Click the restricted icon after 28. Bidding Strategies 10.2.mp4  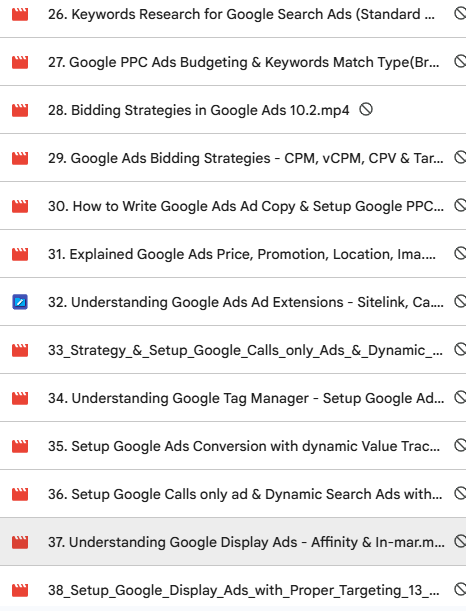[366, 109]
